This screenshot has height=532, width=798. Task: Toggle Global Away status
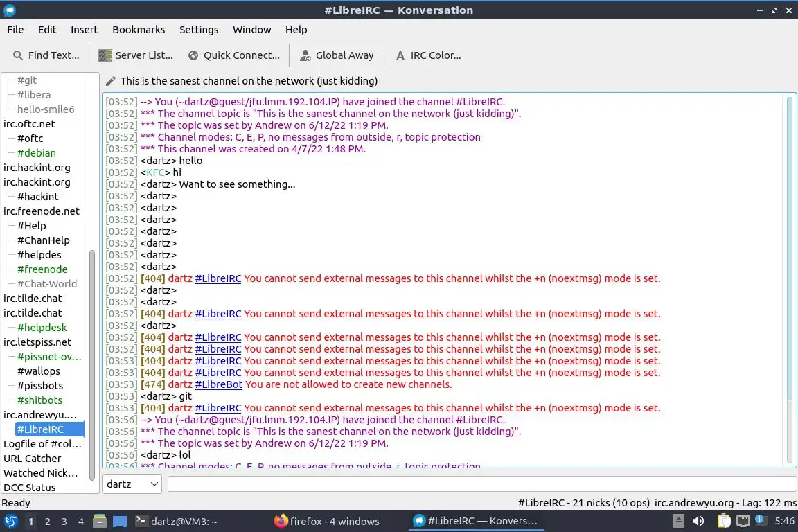click(x=337, y=55)
